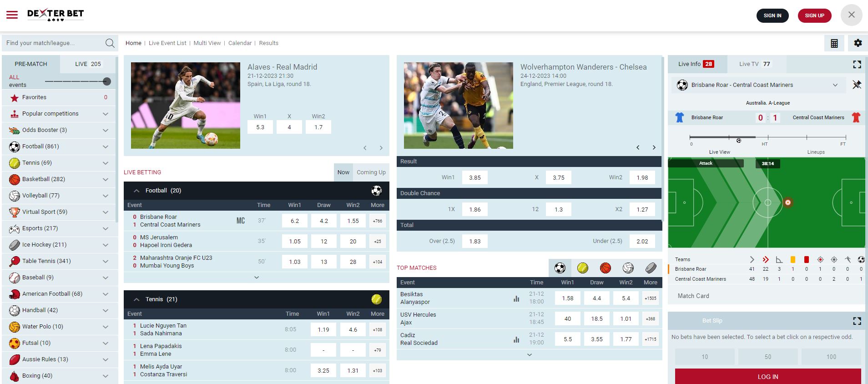Go to Calendar in navigation
The image size is (868, 384).
coord(240,43)
